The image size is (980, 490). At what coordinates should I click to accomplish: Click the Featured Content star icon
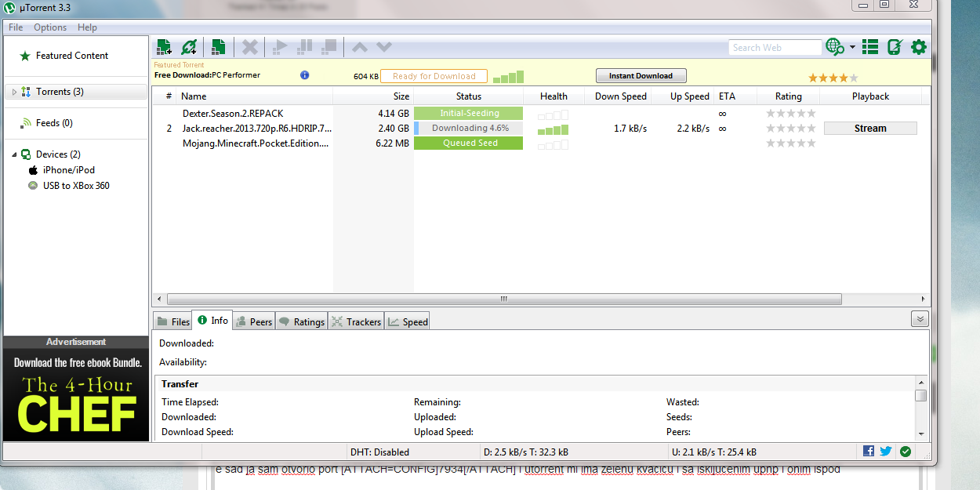(25, 56)
